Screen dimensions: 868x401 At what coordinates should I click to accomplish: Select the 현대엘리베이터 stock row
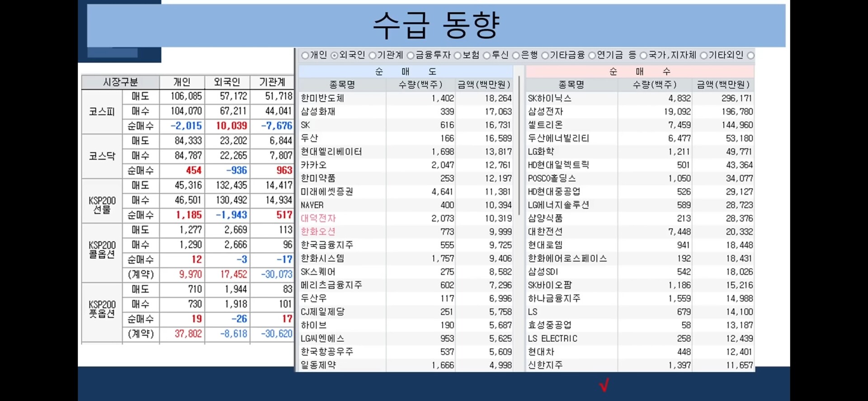tap(406, 152)
